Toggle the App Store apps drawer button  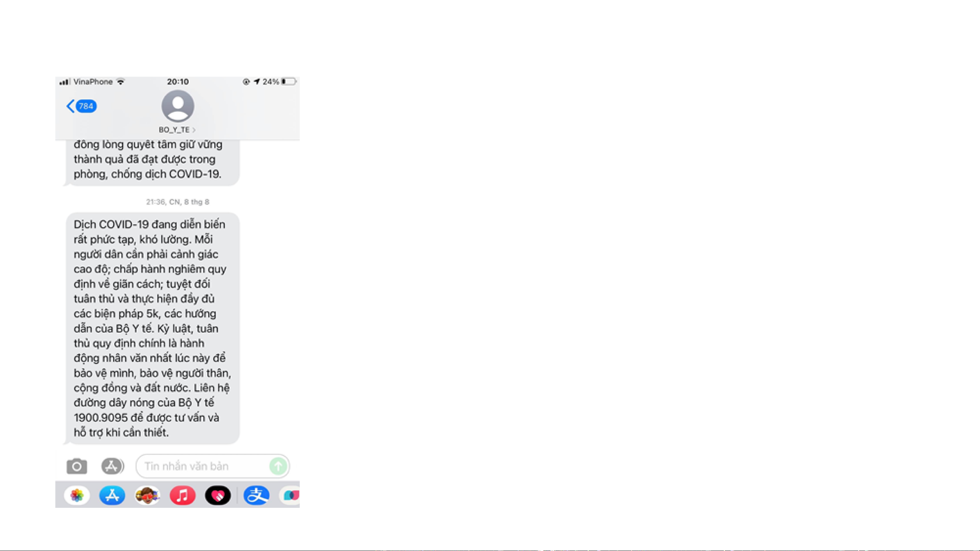112,466
